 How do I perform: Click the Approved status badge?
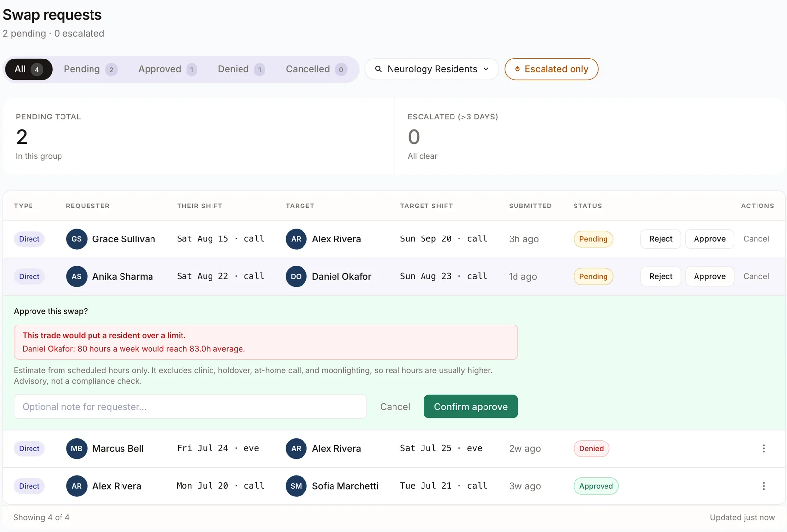tap(596, 486)
